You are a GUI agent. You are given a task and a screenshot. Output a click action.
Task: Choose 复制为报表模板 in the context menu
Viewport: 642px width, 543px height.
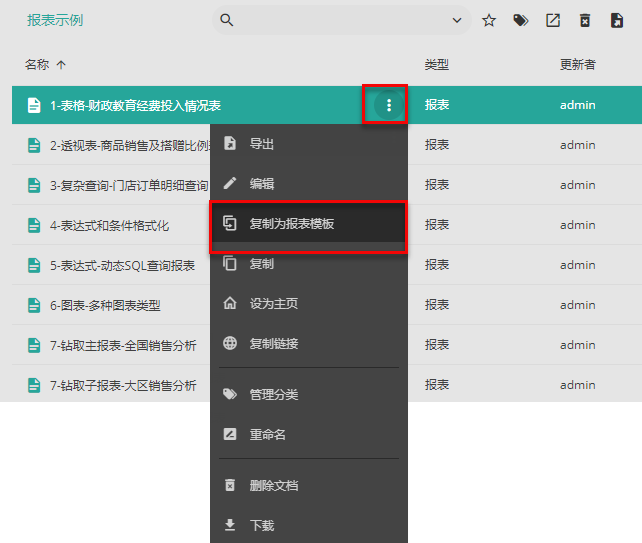pyautogui.click(x=309, y=224)
